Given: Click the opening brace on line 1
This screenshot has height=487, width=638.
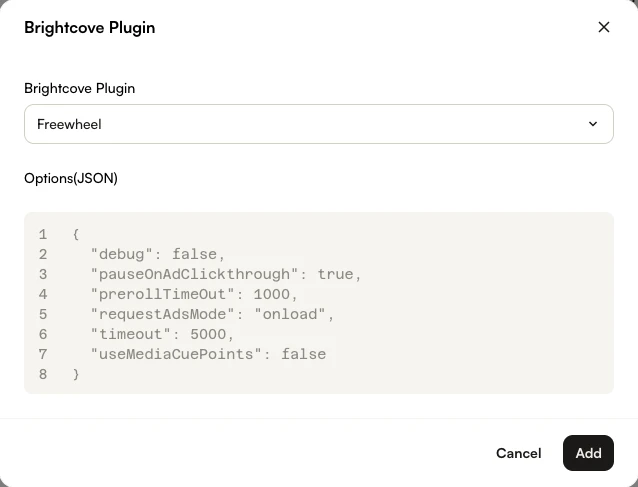Looking at the screenshot, I should 76,234.
